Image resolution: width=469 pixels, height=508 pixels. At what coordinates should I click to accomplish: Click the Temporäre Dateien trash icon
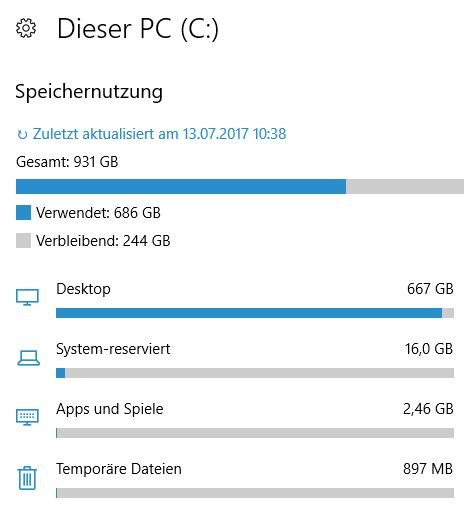pyautogui.click(x=27, y=478)
